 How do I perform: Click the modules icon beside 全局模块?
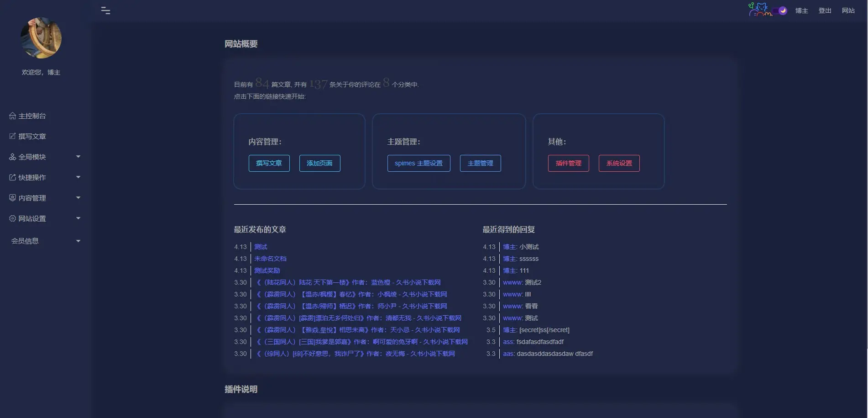(x=12, y=157)
